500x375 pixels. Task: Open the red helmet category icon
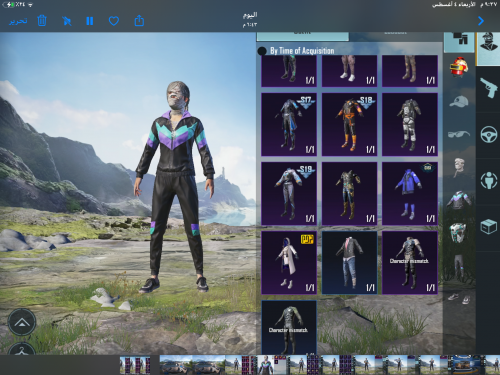click(x=459, y=67)
